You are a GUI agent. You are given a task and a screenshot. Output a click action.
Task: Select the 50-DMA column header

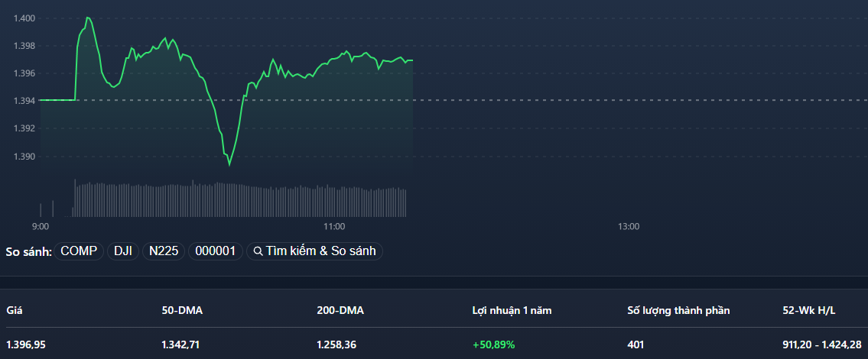point(182,310)
